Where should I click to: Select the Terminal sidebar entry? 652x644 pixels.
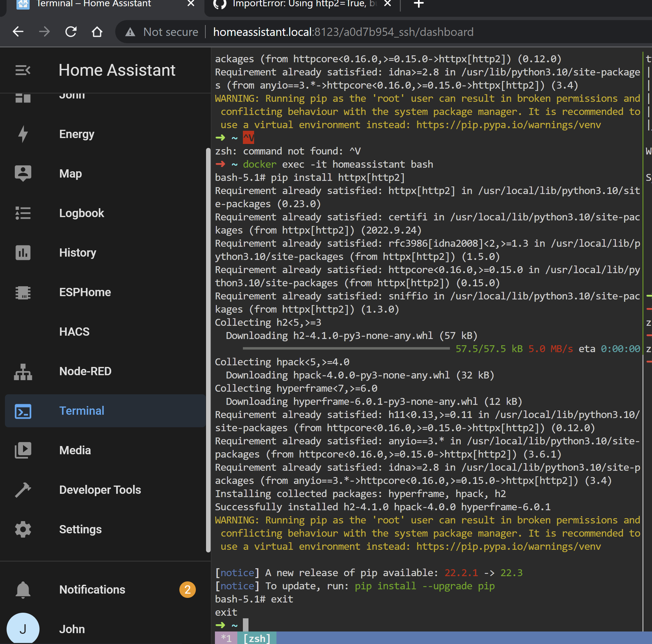[82, 411]
